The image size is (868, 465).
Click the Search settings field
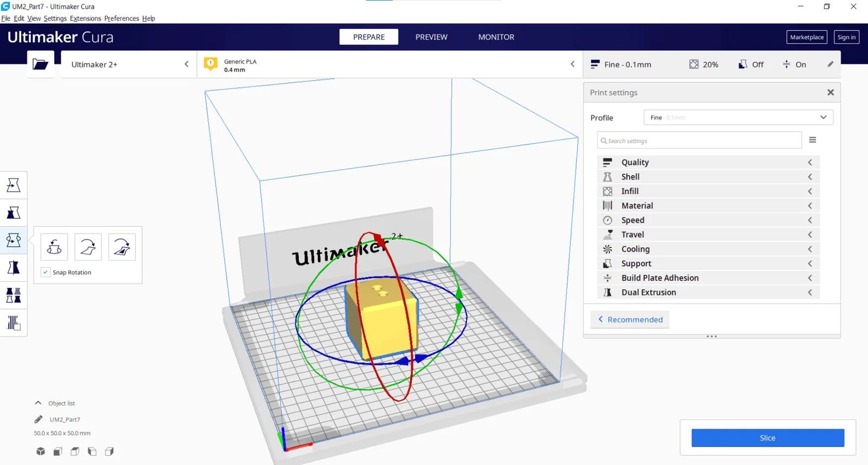[699, 140]
